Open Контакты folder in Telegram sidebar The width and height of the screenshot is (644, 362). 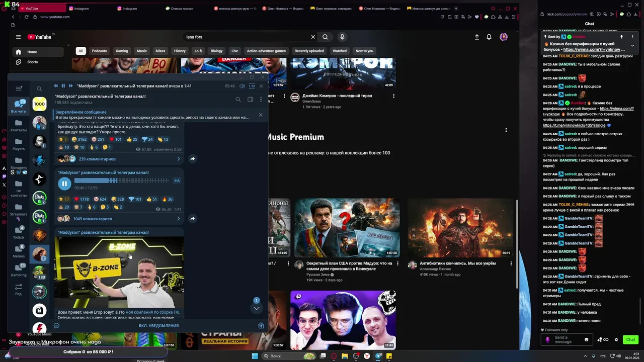coord(19,125)
